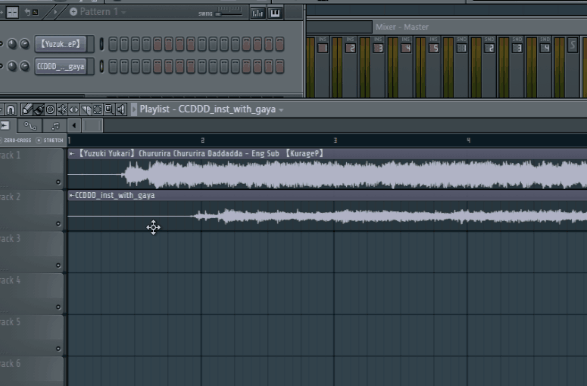Click the playlist horizontal scroll handle box
Image resolution: width=587 pixels, height=386 pixels.
click(92, 125)
